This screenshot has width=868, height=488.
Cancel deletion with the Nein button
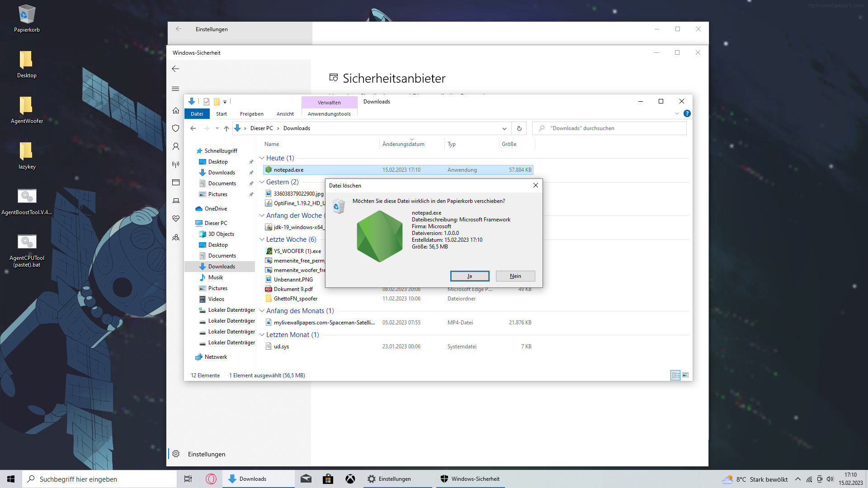tap(515, 276)
